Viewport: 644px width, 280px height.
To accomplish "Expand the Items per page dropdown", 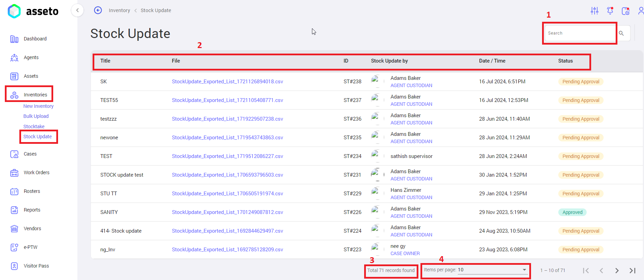I will pos(524,270).
